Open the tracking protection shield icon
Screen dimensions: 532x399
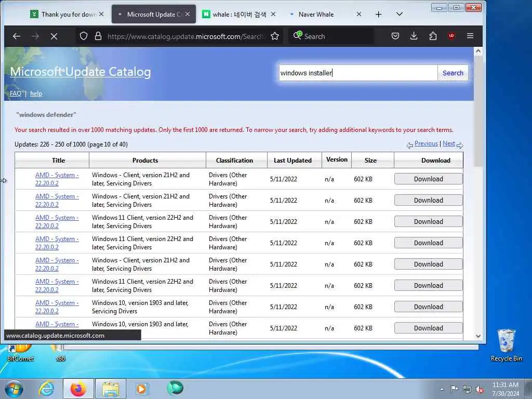coord(84,36)
